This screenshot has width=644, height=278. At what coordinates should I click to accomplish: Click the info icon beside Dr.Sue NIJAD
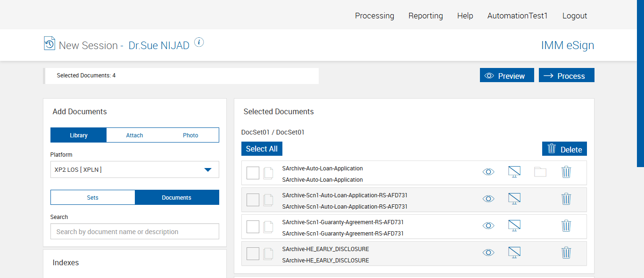point(199,42)
